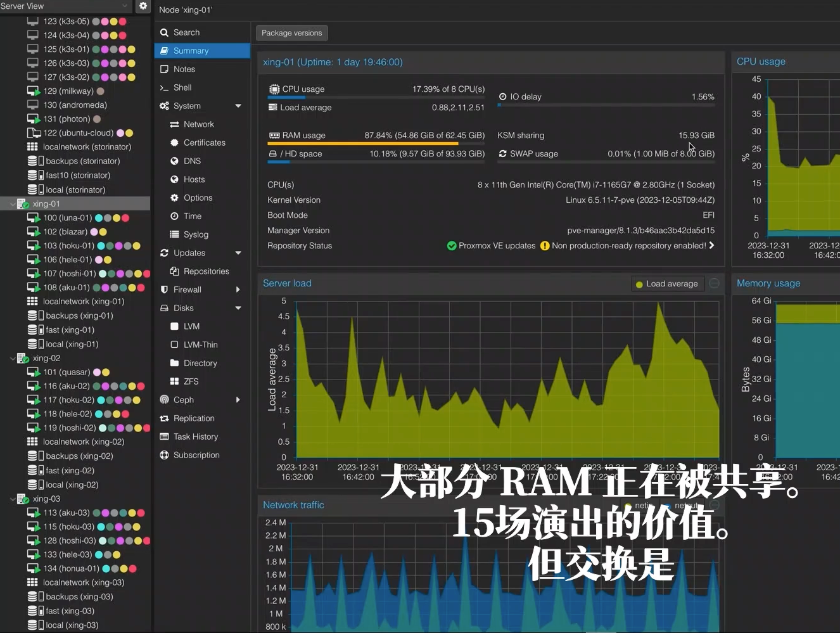Toggle the unlabeled circle beside Load average legend
The image size is (840, 633).
click(714, 284)
